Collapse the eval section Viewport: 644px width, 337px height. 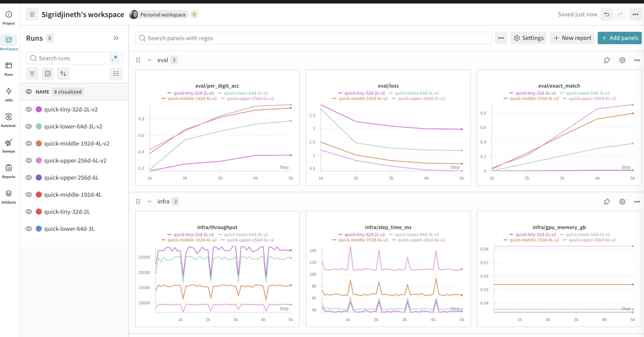click(x=149, y=60)
